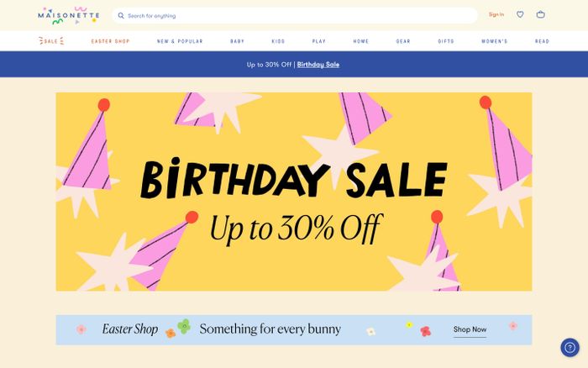
Task: Click the Maisonette logo
Action: pyautogui.click(x=69, y=15)
